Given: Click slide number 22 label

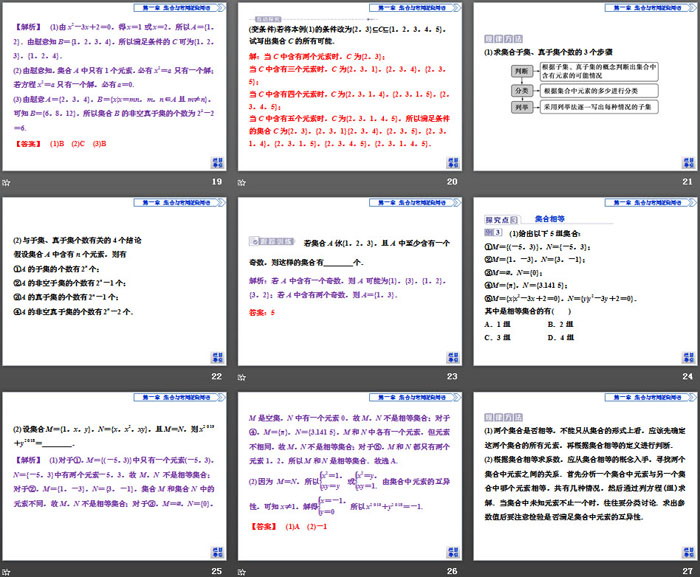Looking at the screenshot, I should click(x=216, y=376).
